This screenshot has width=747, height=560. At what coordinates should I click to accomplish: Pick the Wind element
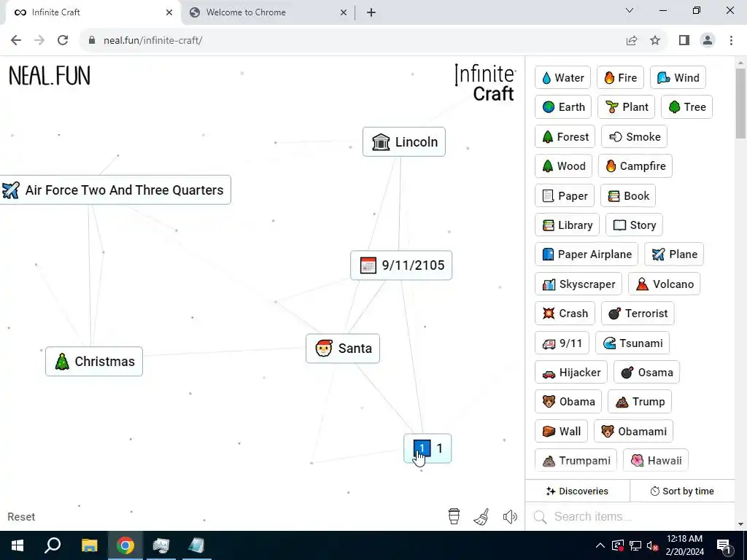click(x=678, y=77)
